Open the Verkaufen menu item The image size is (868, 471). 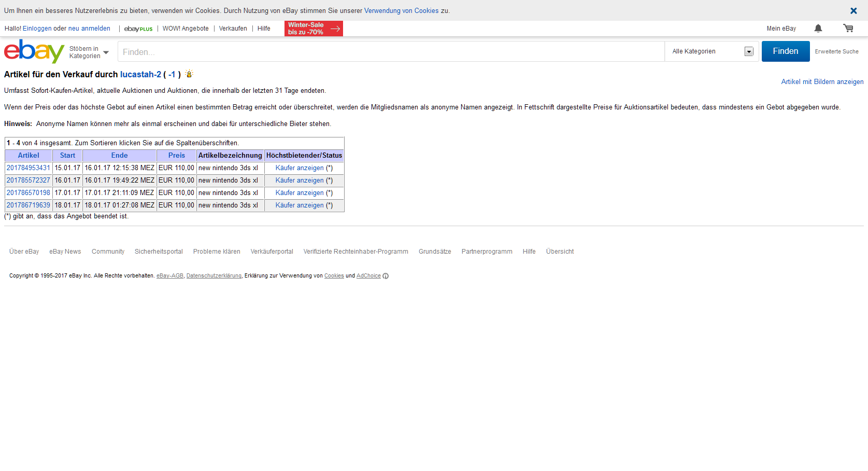(x=233, y=29)
